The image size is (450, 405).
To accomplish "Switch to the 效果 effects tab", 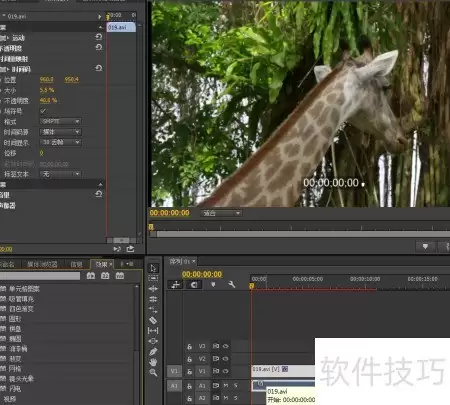I will (101, 264).
